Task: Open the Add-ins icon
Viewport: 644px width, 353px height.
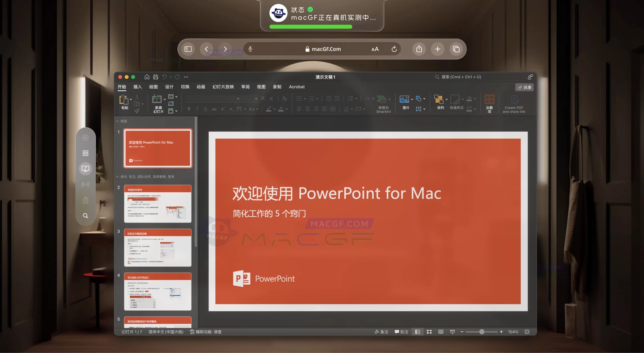Action: point(489,99)
